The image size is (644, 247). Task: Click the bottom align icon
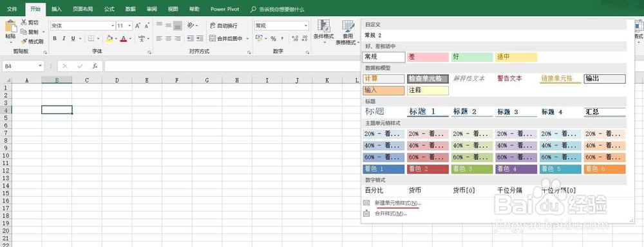click(x=178, y=26)
